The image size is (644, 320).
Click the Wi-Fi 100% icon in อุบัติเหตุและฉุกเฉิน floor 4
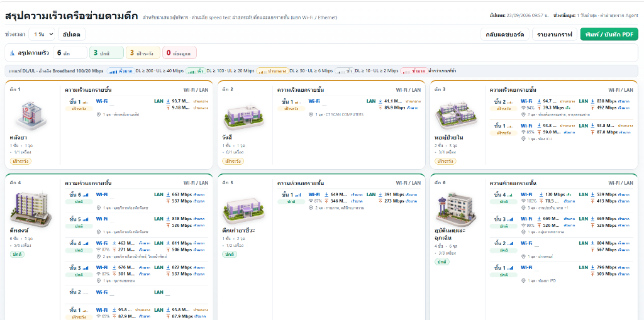click(524, 201)
